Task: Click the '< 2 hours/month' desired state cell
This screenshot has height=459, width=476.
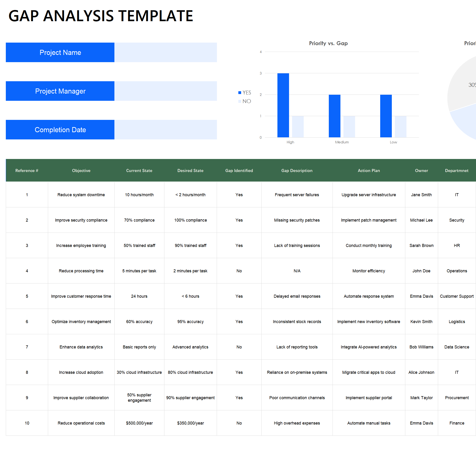Action: click(190, 195)
